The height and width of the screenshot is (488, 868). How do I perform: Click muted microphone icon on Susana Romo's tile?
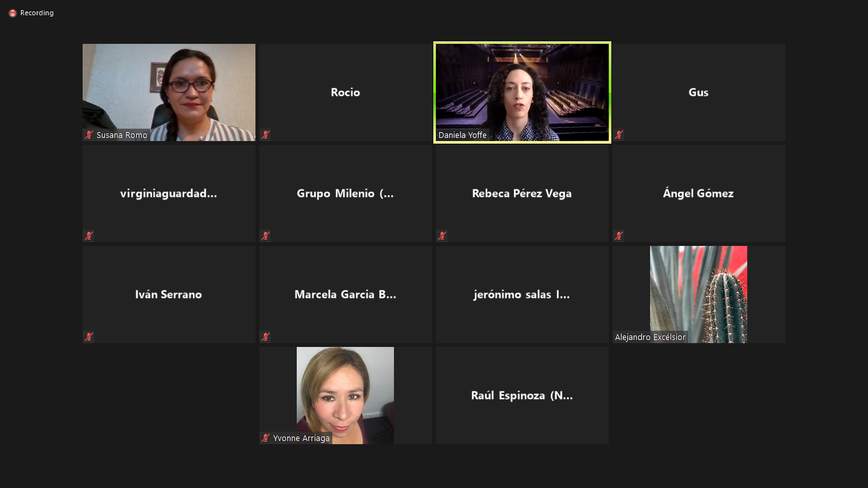(90, 135)
